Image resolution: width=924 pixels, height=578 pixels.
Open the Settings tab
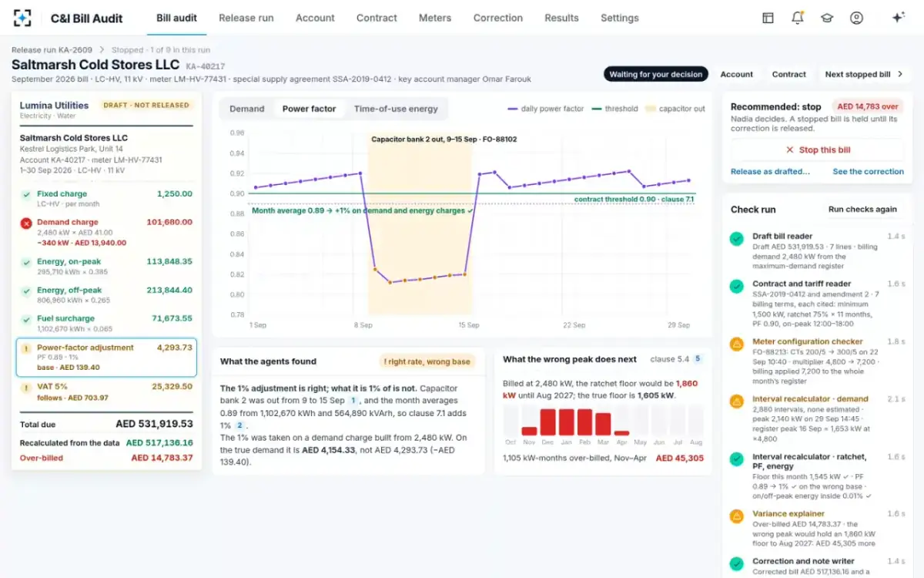pos(620,18)
